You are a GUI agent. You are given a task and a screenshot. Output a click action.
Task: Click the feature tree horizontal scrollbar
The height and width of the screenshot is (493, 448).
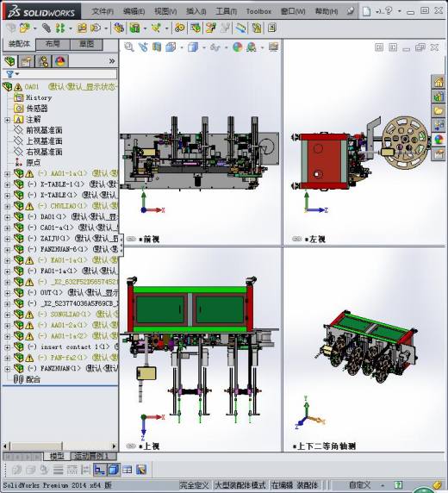[60, 446]
